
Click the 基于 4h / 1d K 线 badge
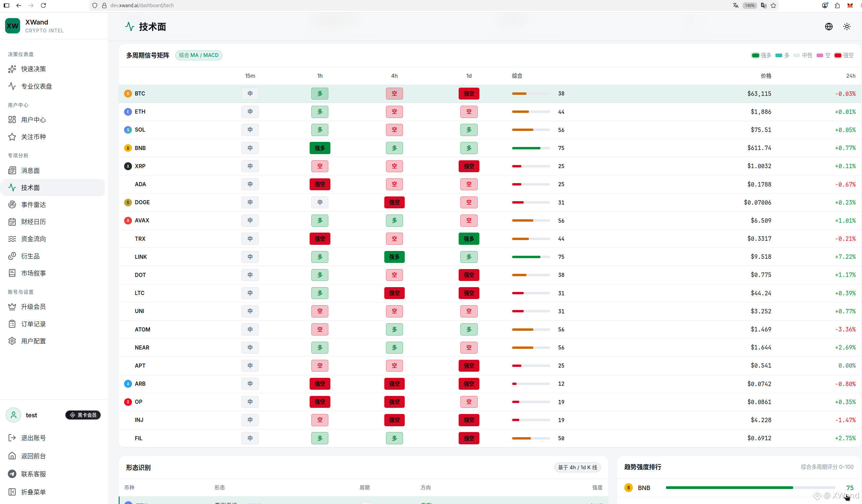[577, 468]
